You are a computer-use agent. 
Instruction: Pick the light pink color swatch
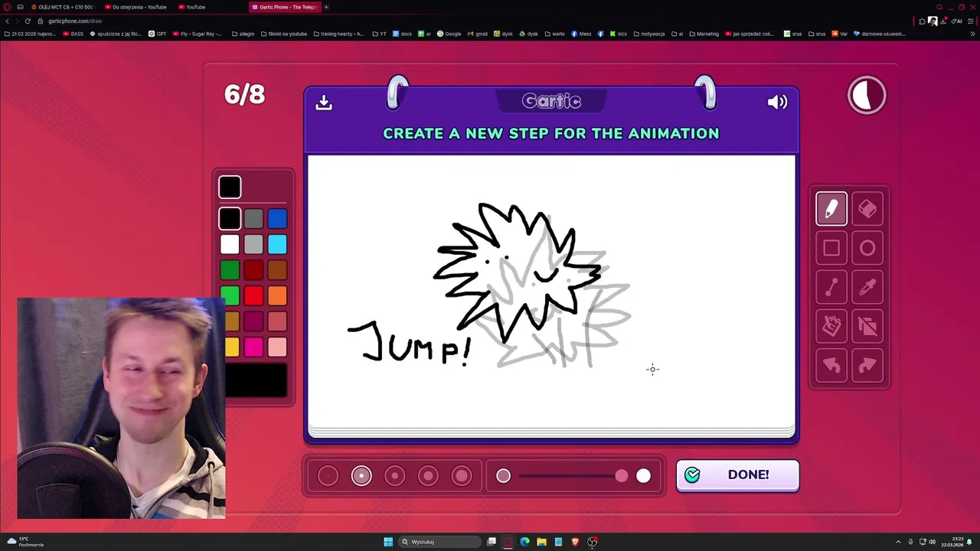[x=277, y=347]
